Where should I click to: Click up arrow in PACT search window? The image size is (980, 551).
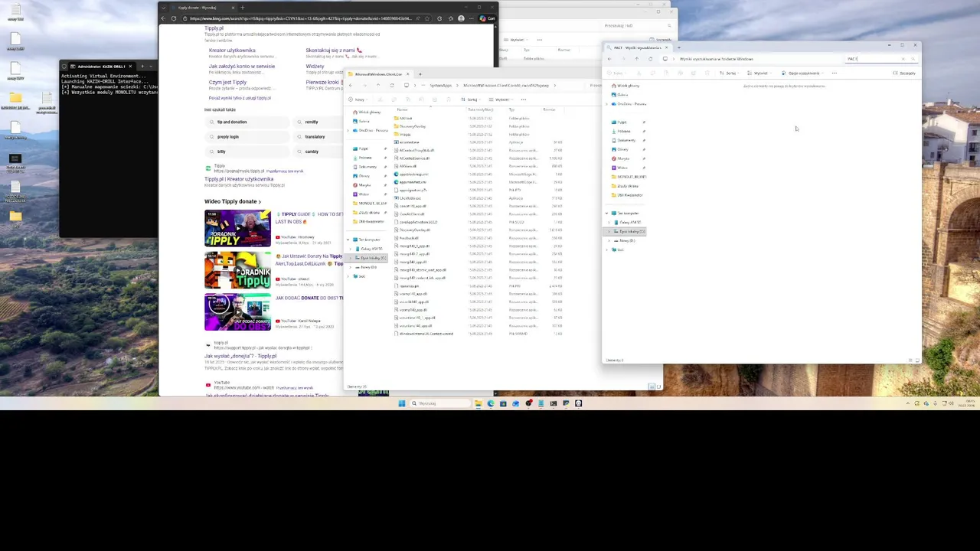coord(637,59)
